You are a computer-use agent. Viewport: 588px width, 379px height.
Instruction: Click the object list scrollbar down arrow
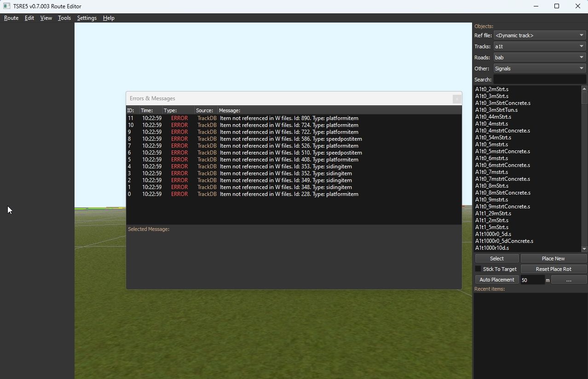click(x=584, y=249)
